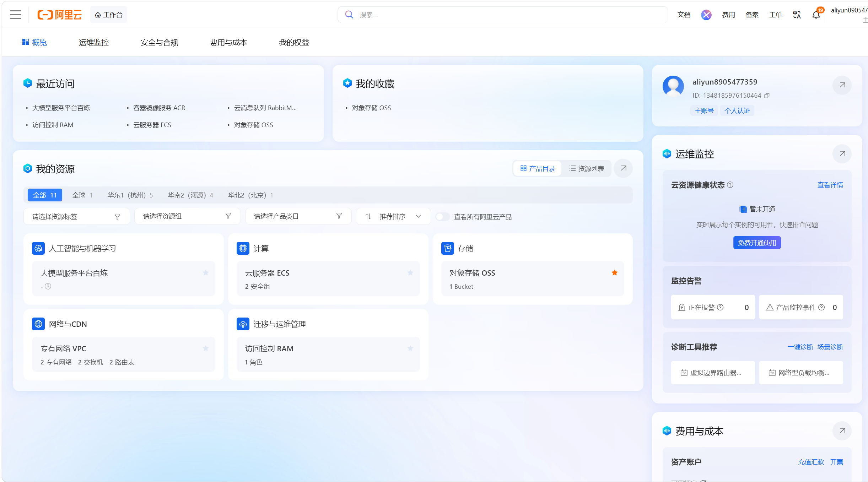Open 文档 in top bar
The image size is (868, 482).
(684, 15)
